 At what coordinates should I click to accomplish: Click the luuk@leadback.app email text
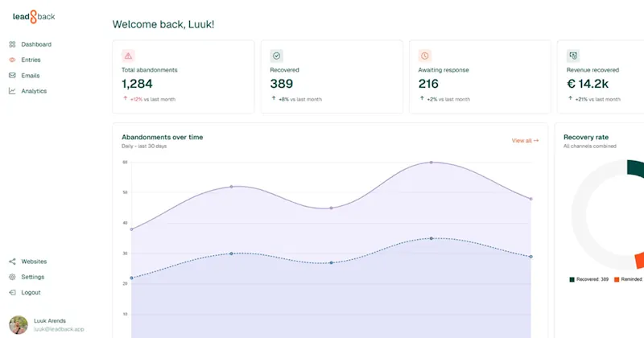[x=59, y=329]
